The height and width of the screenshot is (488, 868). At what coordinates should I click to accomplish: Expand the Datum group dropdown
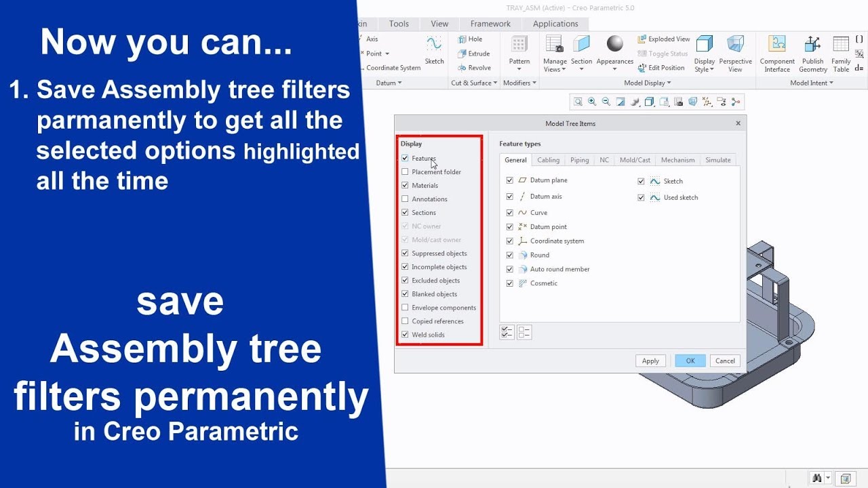point(389,83)
